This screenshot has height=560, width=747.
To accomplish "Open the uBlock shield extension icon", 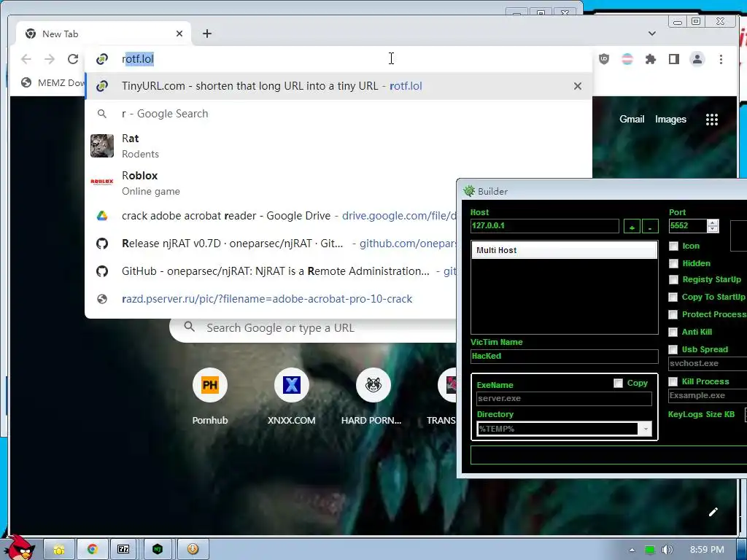I will pyautogui.click(x=604, y=59).
